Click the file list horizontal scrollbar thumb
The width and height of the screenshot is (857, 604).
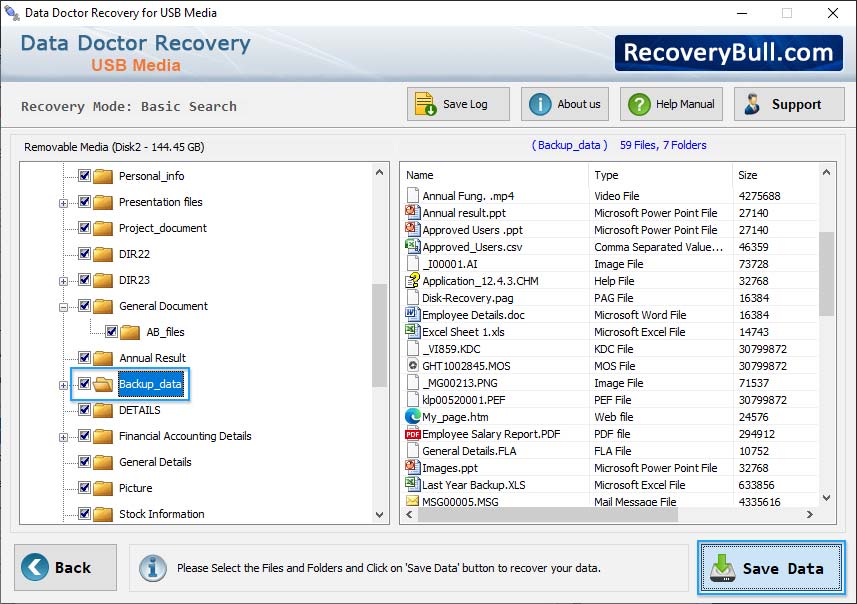click(x=548, y=514)
